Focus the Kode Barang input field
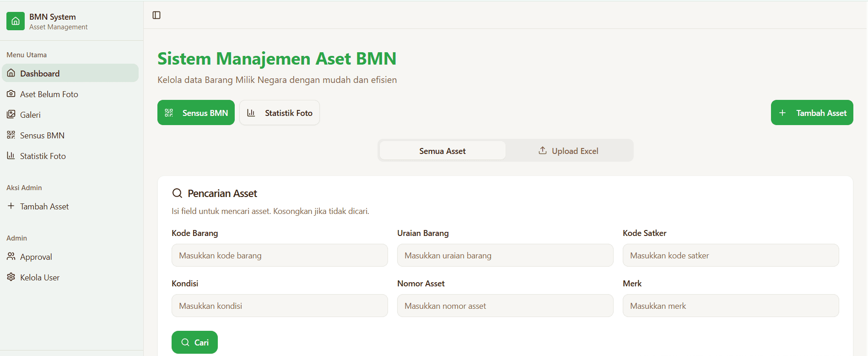 coord(280,255)
